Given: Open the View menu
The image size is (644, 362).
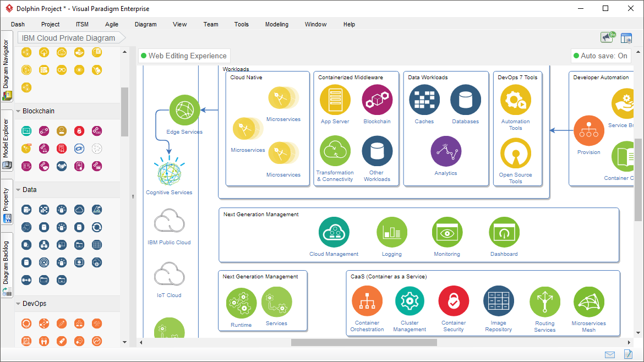Looking at the screenshot, I should pos(179,24).
